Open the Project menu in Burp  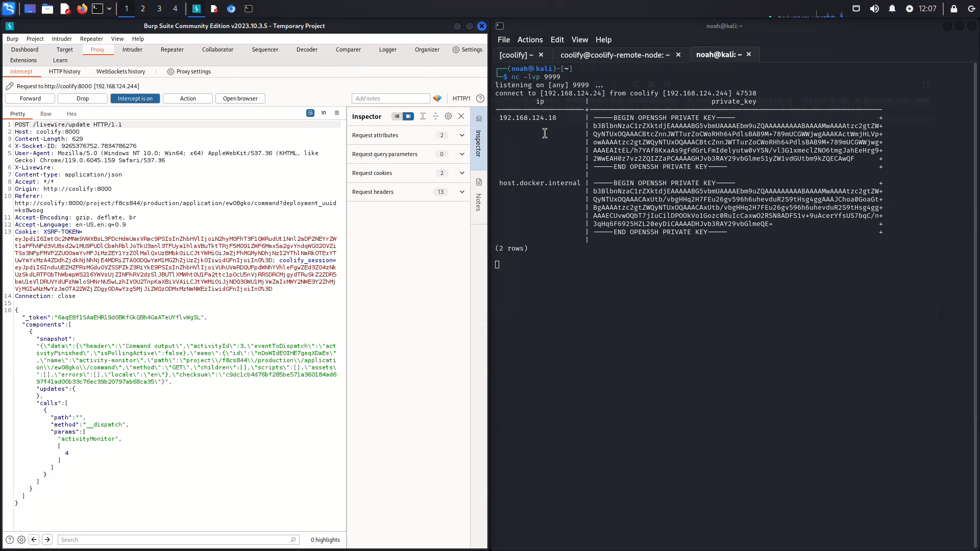35,39
